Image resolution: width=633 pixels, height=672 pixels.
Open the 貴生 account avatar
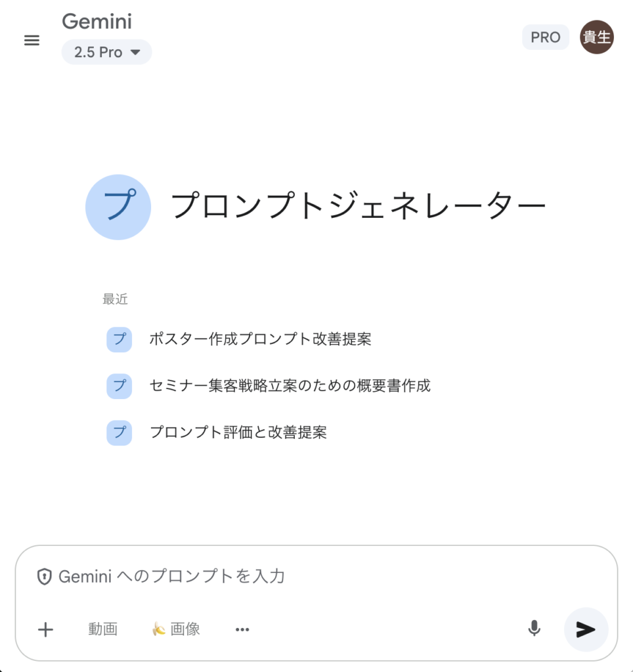pos(596,37)
